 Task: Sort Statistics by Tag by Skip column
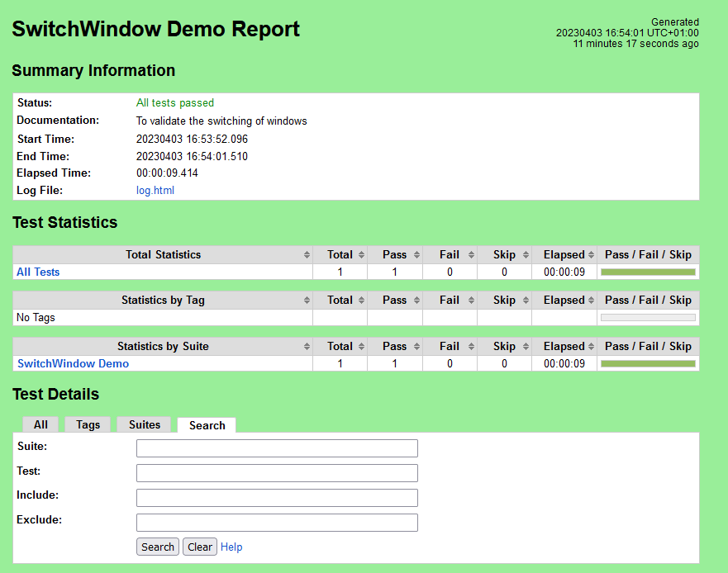pos(504,301)
